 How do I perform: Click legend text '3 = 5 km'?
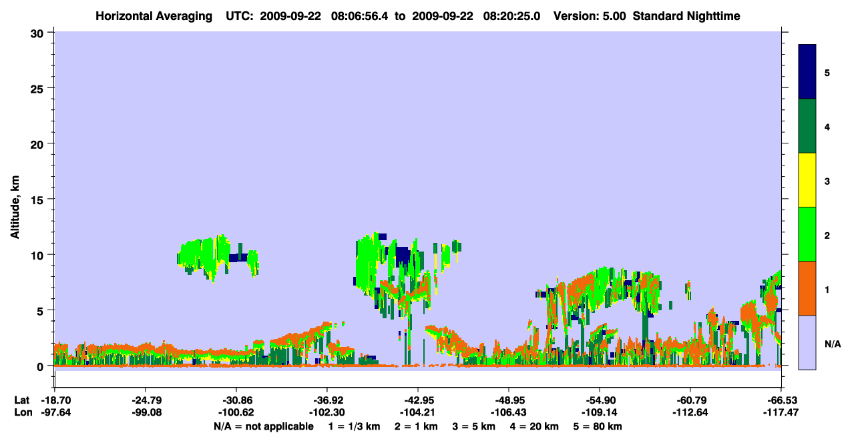click(x=476, y=426)
